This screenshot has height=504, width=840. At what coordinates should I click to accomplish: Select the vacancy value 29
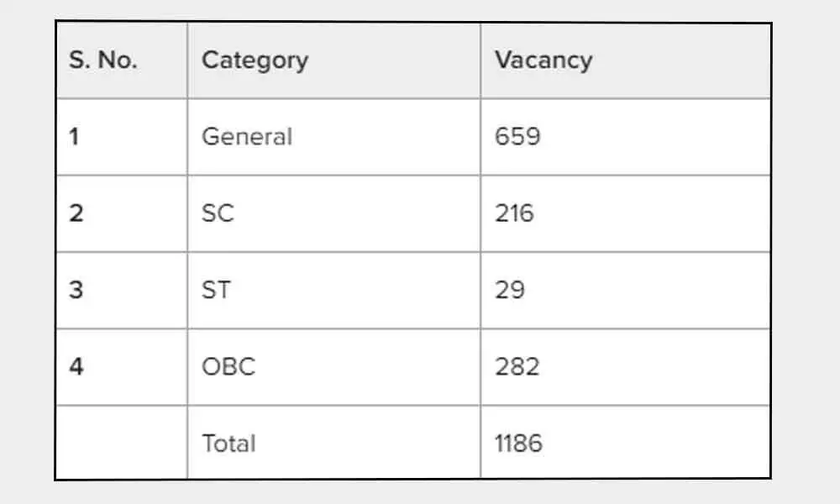510,290
